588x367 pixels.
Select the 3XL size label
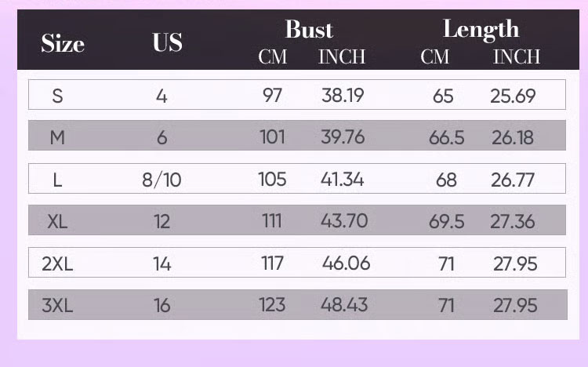(x=57, y=305)
